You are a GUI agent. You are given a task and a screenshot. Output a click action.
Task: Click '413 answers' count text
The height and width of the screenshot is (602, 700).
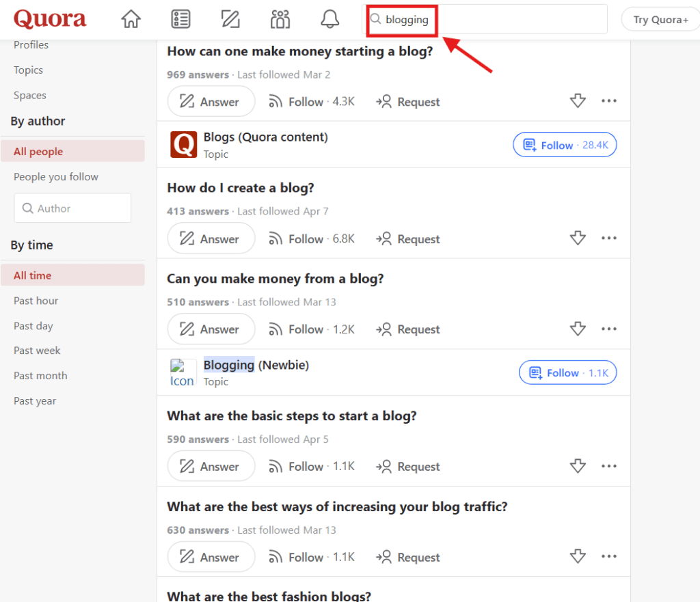(x=198, y=211)
